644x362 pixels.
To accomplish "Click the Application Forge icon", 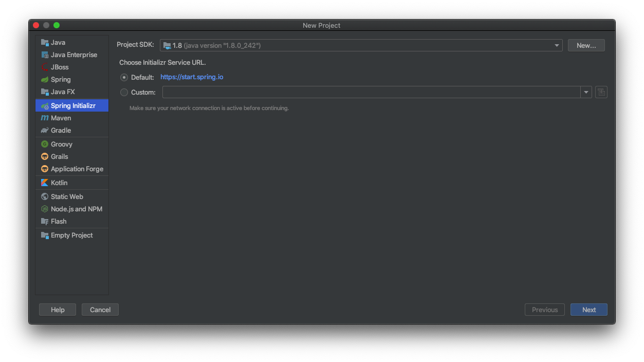I will 45,169.
